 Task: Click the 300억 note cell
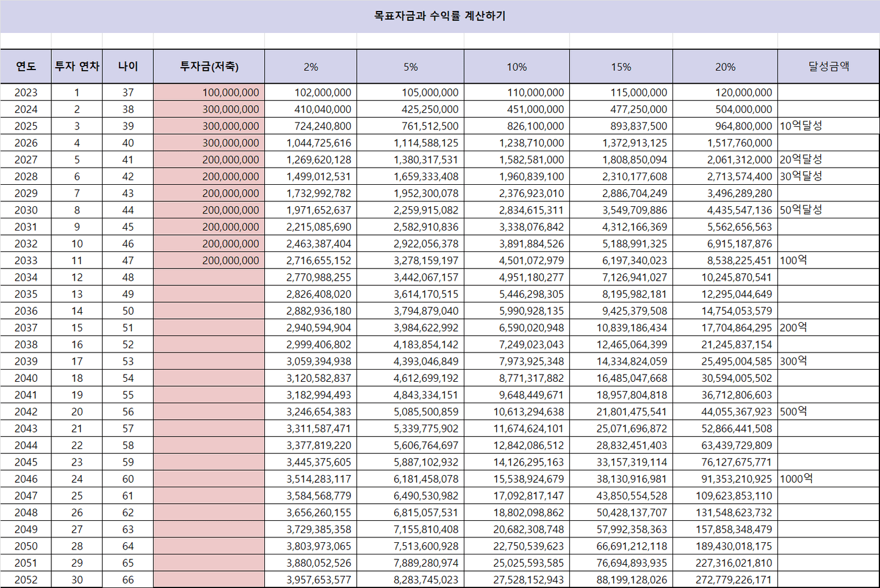[829, 361]
